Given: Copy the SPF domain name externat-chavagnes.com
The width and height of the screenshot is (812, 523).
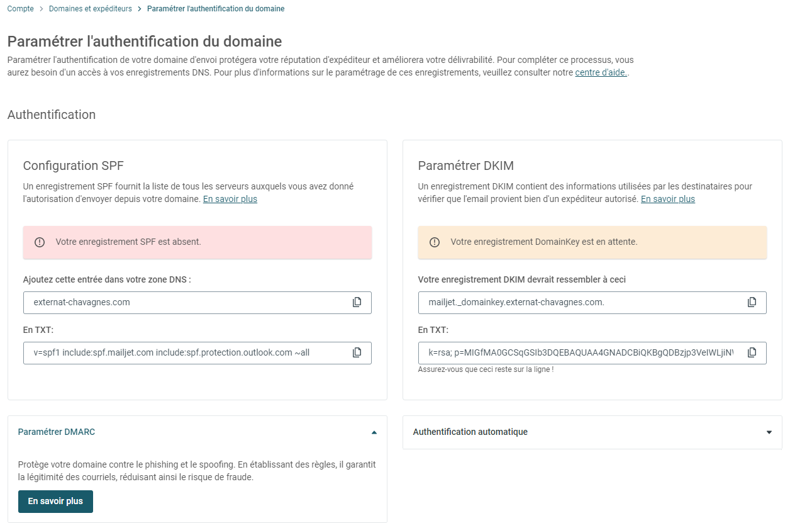Looking at the screenshot, I should point(357,302).
